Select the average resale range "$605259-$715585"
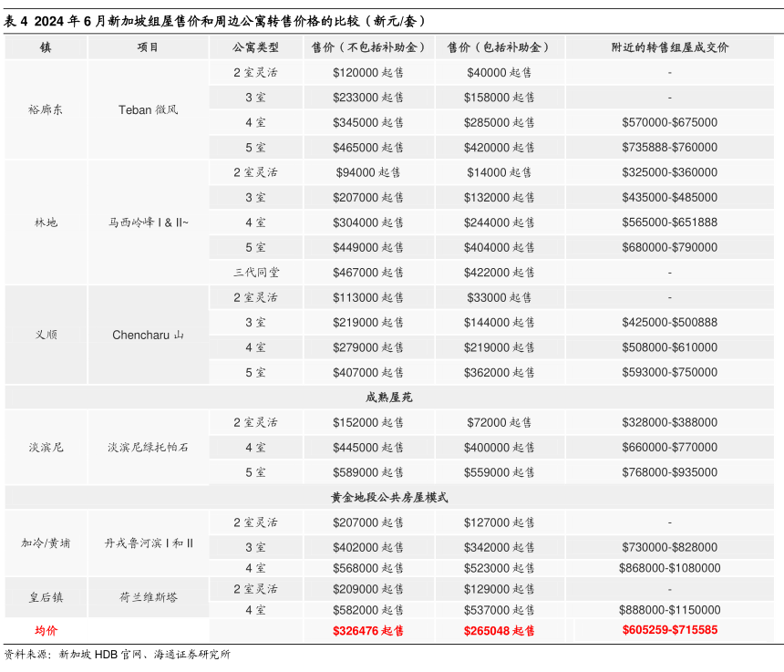 670,630
